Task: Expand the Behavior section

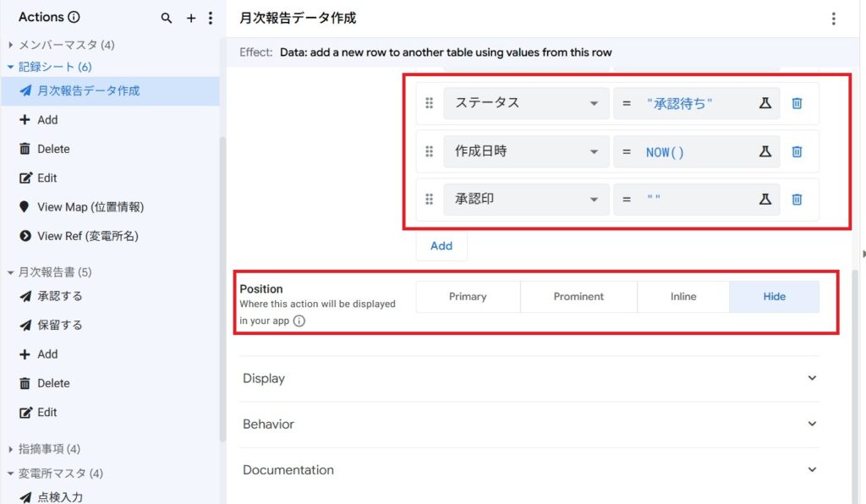Action: 529,425
